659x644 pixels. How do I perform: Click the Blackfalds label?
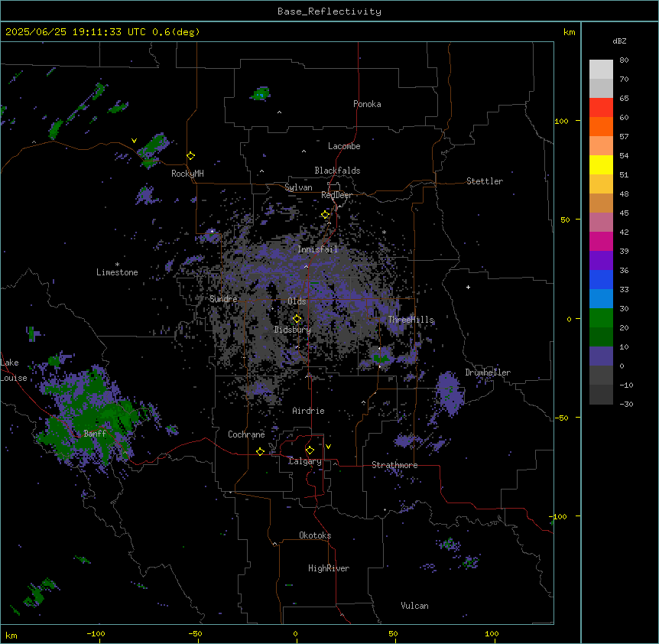(x=337, y=171)
